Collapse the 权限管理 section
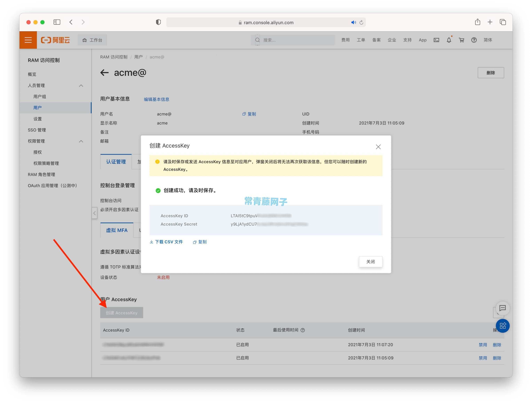Image resolution: width=532 pixels, height=403 pixels. 81,141
